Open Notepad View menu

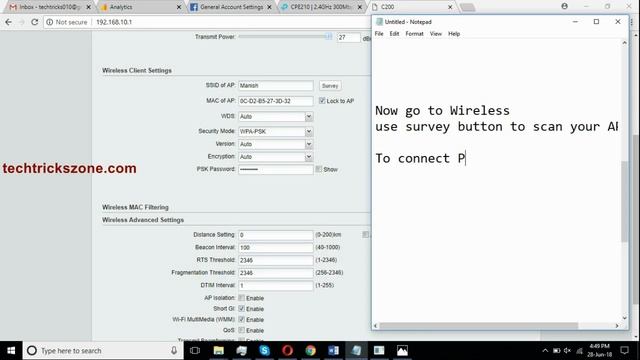(436, 34)
